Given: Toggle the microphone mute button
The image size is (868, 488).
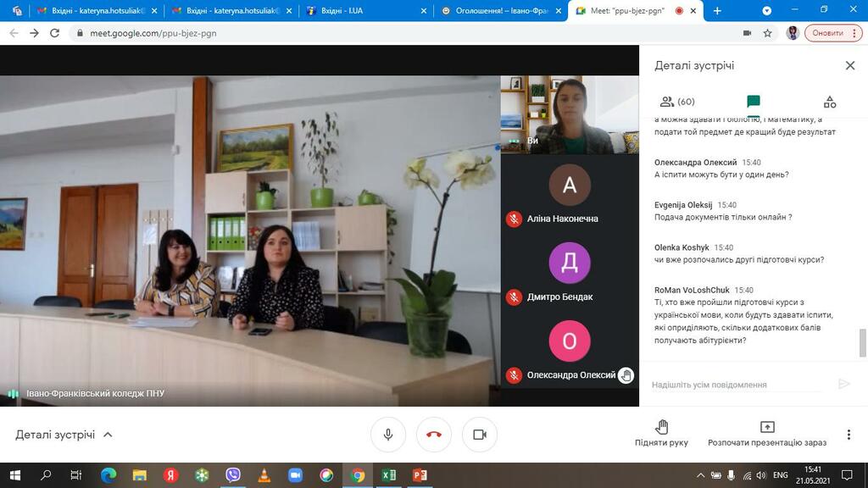Looking at the screenshot, I should pos(388,435).
